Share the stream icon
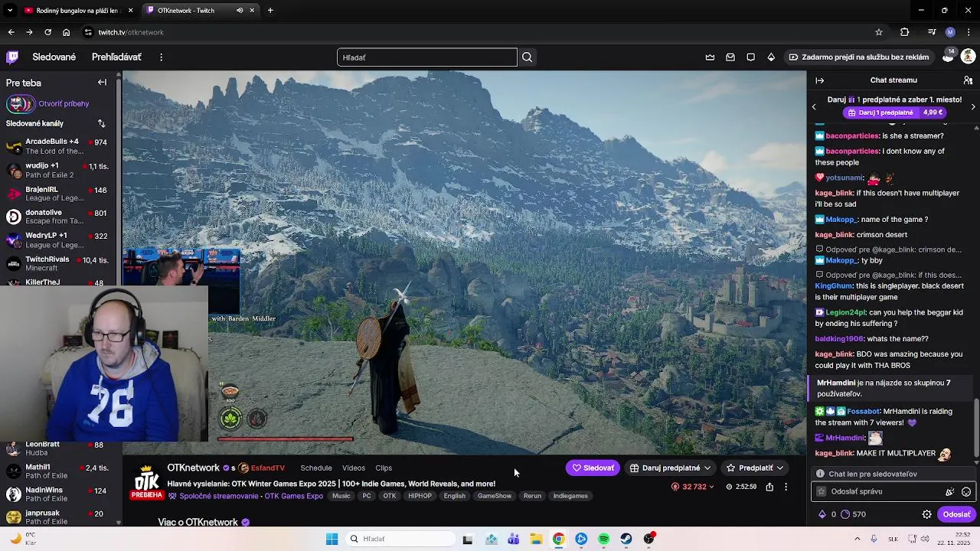 click(769, 487)
